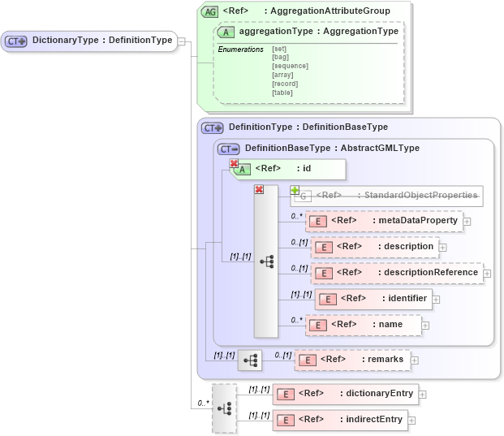Click the E icon of metaDataProperty
The width and height of the screenshot is (504, 436).
tap(318, 221)
